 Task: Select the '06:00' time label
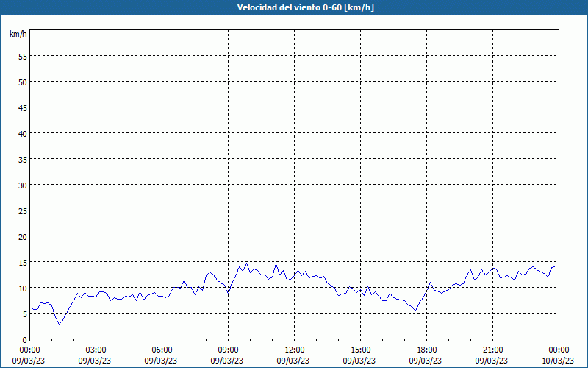pyautogui.click(x=162, y=350)
